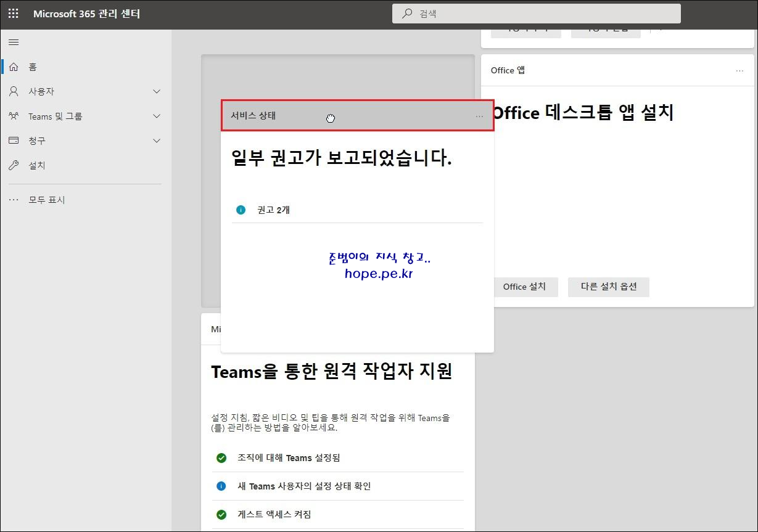Click the info icon beside 권고 2개
Viewport: 758px width, 532px height.
click(241, 210)
